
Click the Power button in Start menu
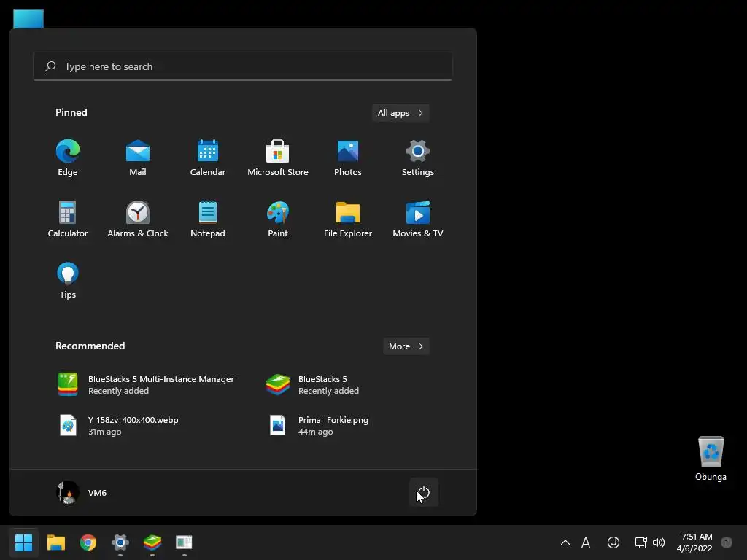click(424, 493)
